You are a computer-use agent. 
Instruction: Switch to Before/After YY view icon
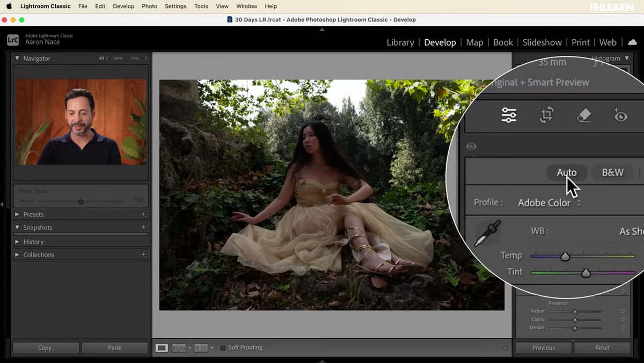[201, 348]
